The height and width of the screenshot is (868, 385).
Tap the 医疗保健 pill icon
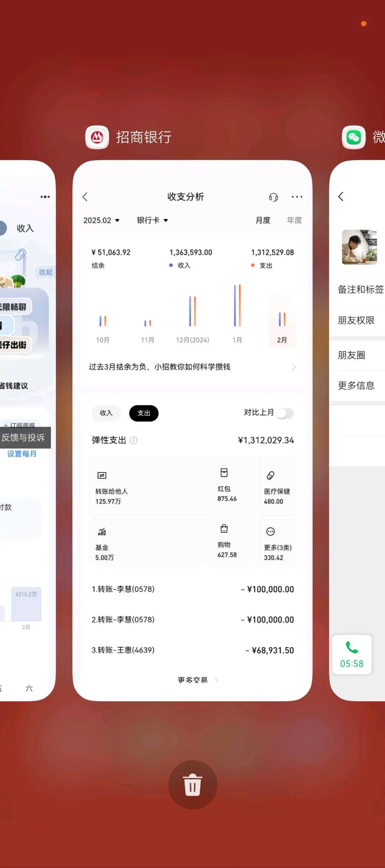click(x=271, y=475)
